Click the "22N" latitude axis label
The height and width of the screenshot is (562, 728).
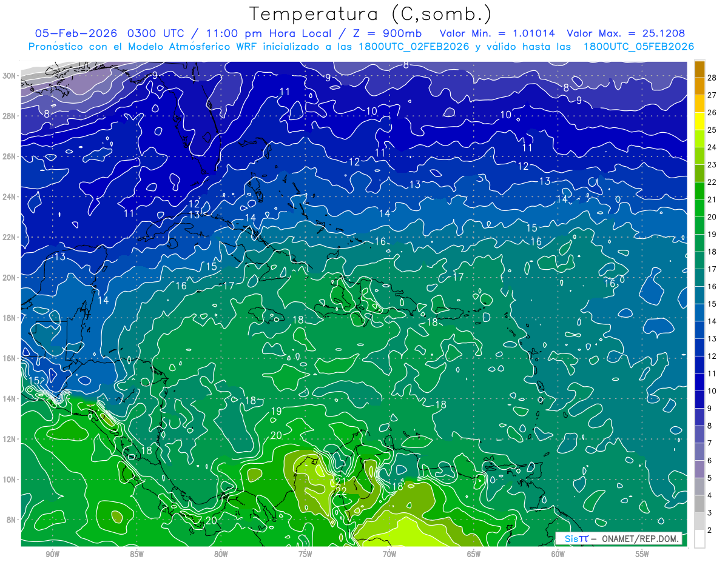coord(10,237)
